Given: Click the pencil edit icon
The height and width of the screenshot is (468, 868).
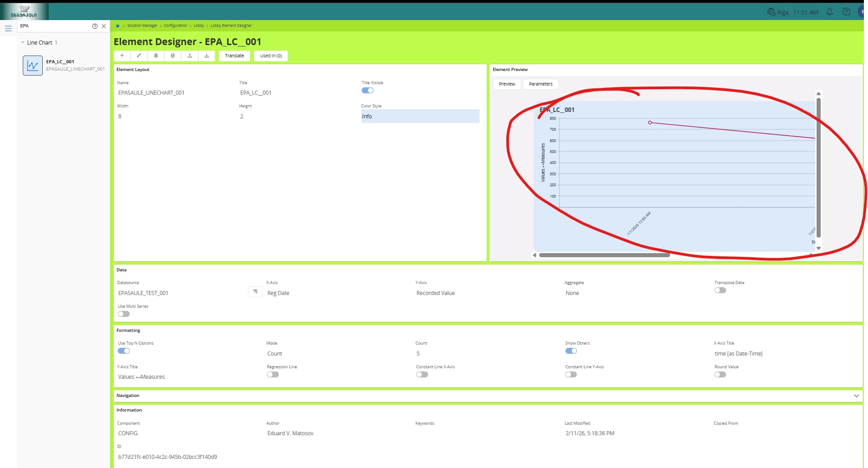Looking at the screenshot, I should (139, 56).
